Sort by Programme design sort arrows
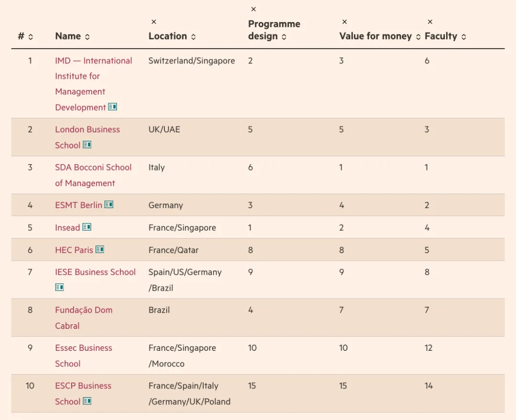Screen dimensions: 516x420 (284, 37)
